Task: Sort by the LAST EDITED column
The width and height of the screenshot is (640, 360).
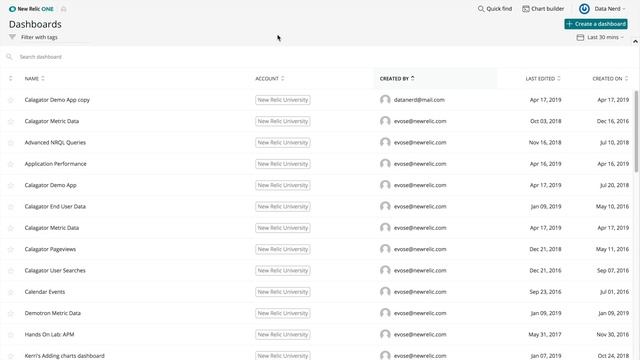Action: tap(543, 78)
